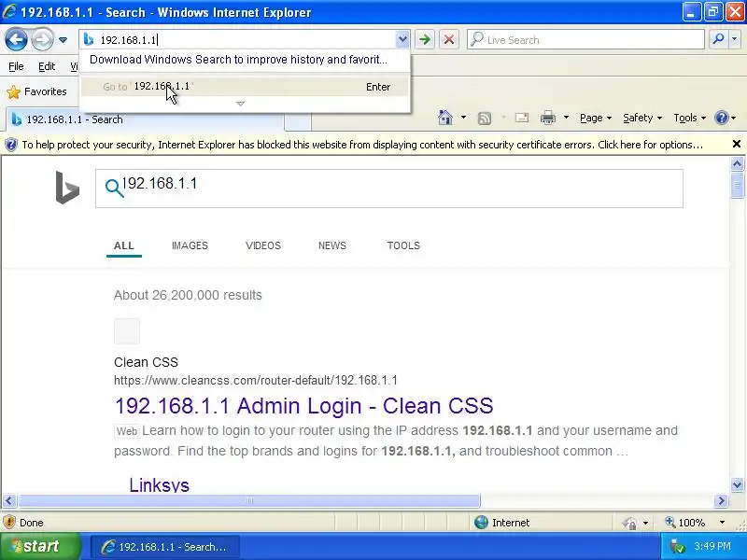747x560 pixels.
Task: Open the recent pages dropdown arrow
Action: click(x=63, y=40)
